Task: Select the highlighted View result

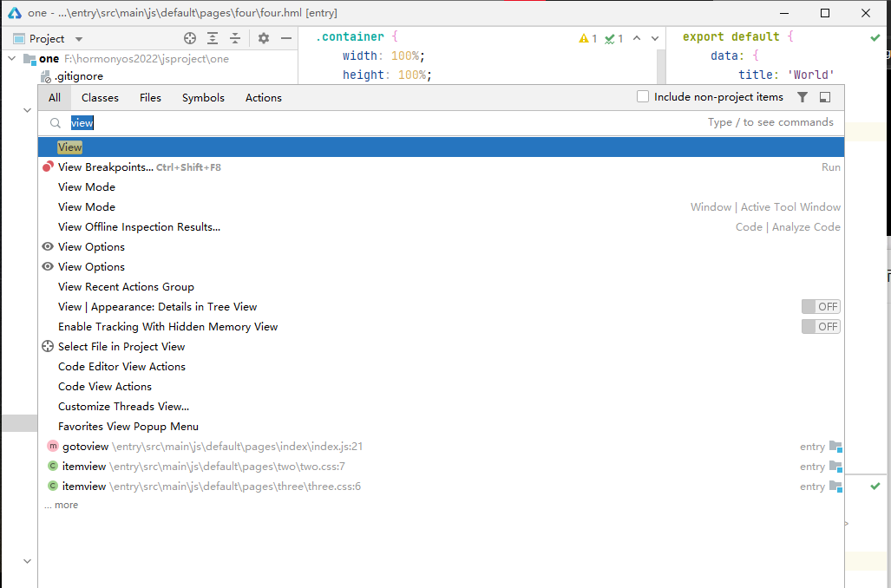Action: pos(441,147)
